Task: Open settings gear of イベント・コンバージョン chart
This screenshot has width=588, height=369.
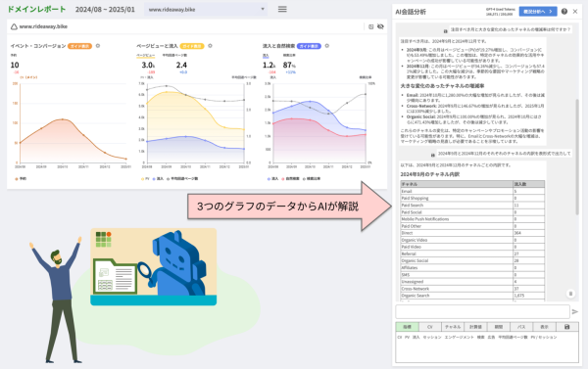Action: pyautogui.click(x=98, y=46)
